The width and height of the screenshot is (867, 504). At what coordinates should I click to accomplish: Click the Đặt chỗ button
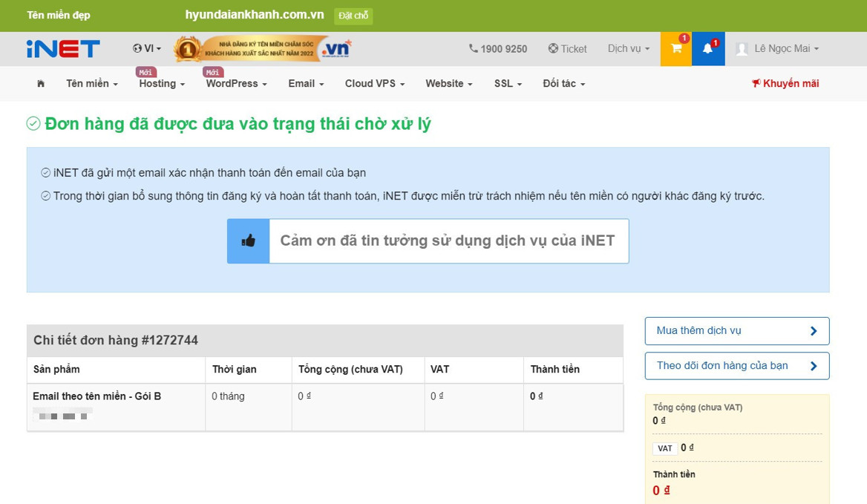pos(353,16)
